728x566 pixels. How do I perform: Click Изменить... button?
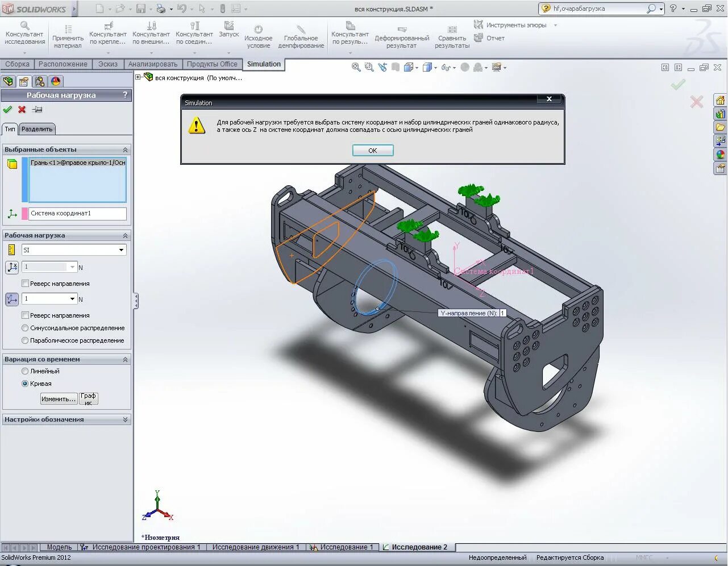point(59,399)
